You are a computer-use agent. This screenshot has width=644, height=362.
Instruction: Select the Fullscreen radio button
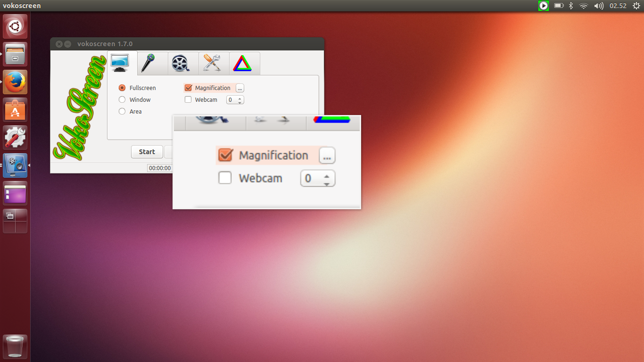point(122,88)
